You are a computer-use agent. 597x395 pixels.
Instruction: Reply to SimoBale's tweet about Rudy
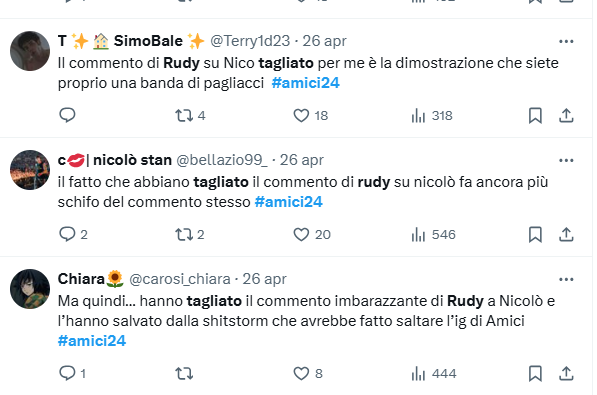(x=67, y=115)
